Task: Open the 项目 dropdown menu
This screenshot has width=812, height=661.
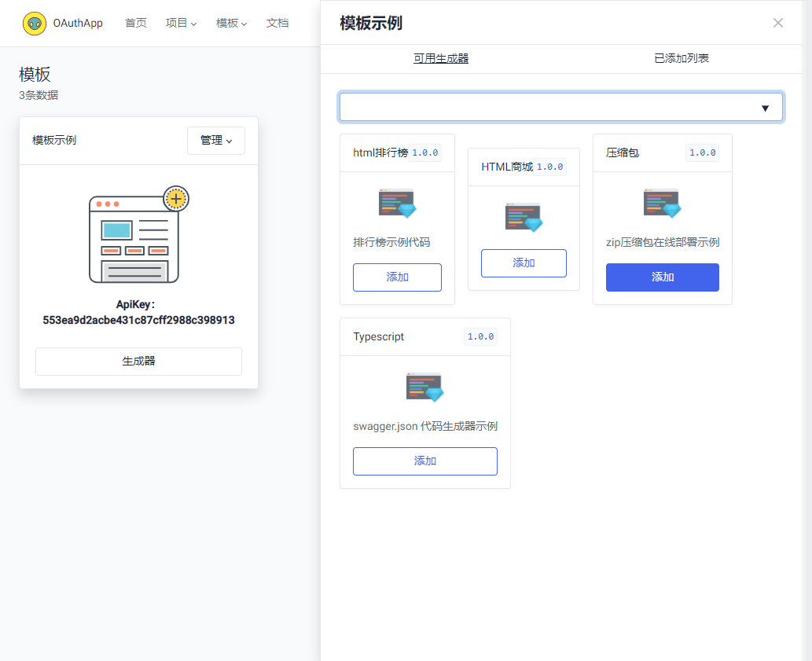Action: (x=181, y=24)
